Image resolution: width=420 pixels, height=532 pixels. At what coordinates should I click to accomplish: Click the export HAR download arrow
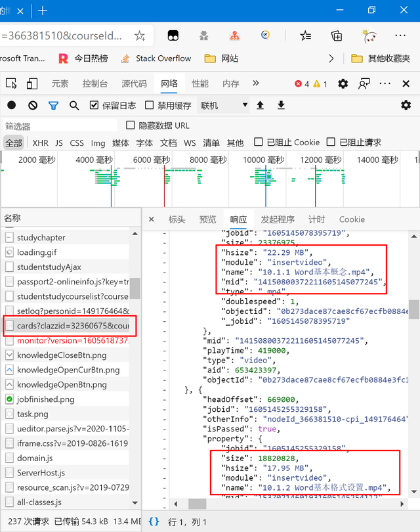click(x=281, y=105)
